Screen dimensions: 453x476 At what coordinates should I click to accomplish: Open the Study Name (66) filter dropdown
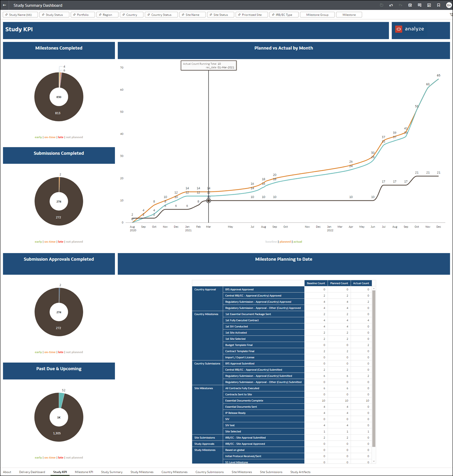point(20,14)
